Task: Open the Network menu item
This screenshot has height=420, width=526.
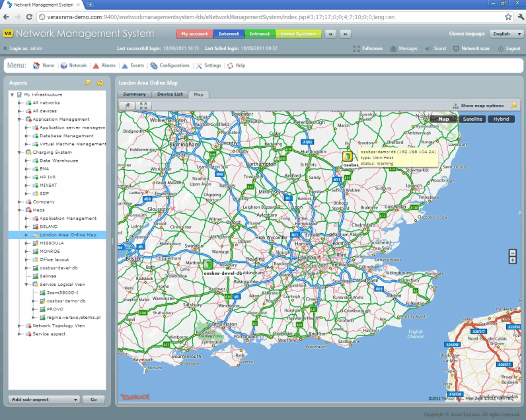Action: [x=73, y=65]
